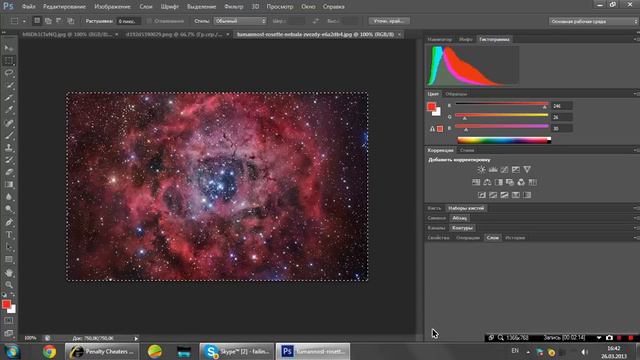Open the status bar info arrow menu
640x360 pixels.
[136, 338]
